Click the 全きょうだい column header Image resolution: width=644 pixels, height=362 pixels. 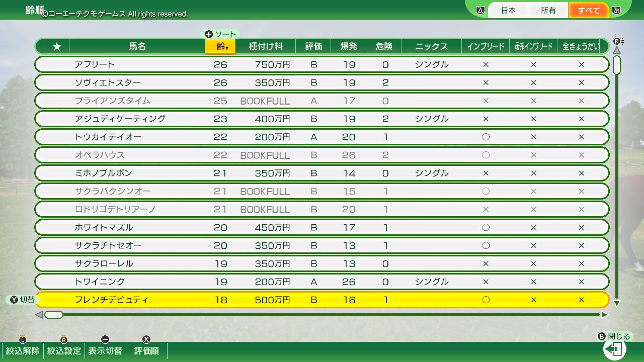click(x=581, y=46)
